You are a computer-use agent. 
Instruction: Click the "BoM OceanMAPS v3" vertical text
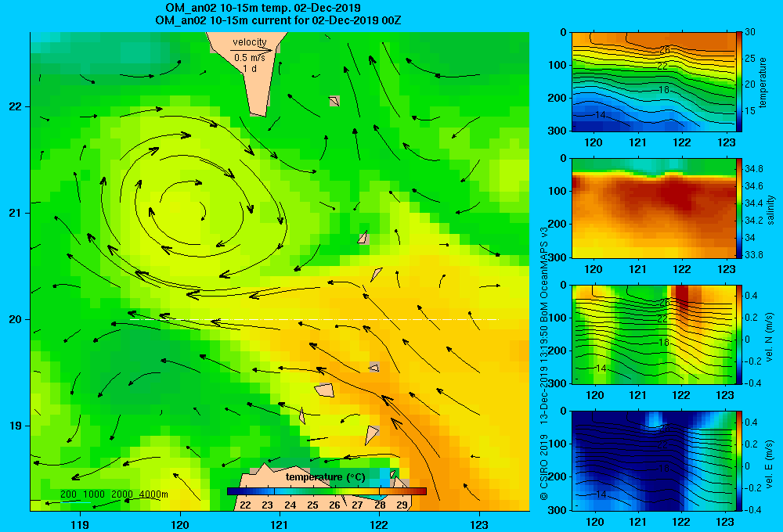click(544, 274)
